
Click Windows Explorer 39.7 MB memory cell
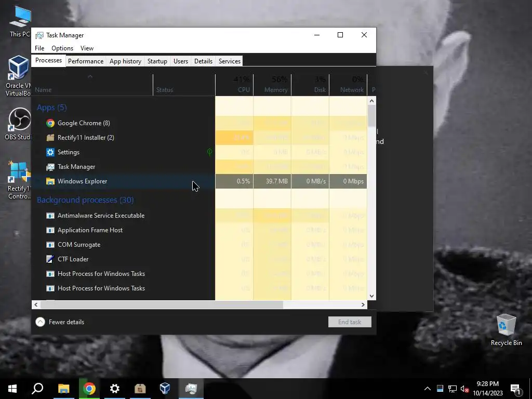pyautogui.click(x=272, y=181)
